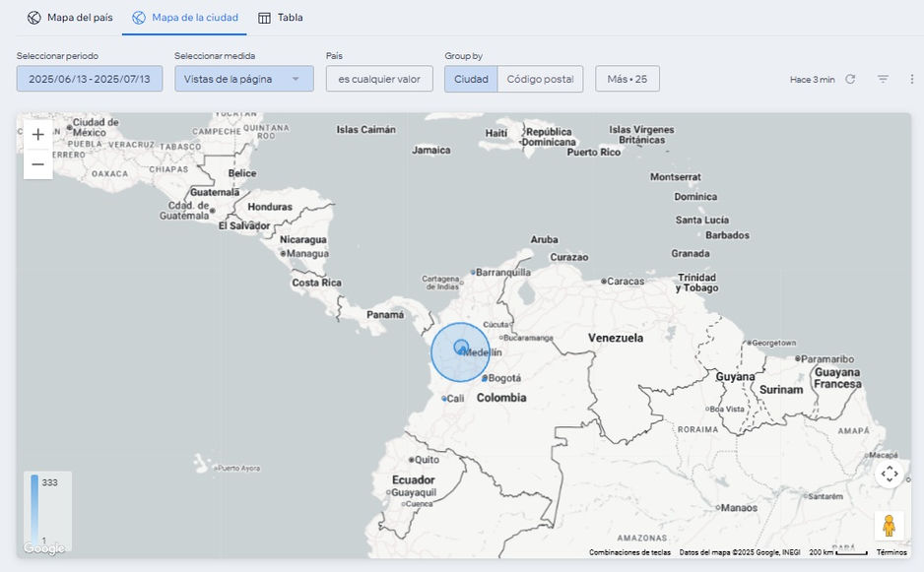Click the map camera pan control icon
924x572 pixels.
(x=890, y=474)
